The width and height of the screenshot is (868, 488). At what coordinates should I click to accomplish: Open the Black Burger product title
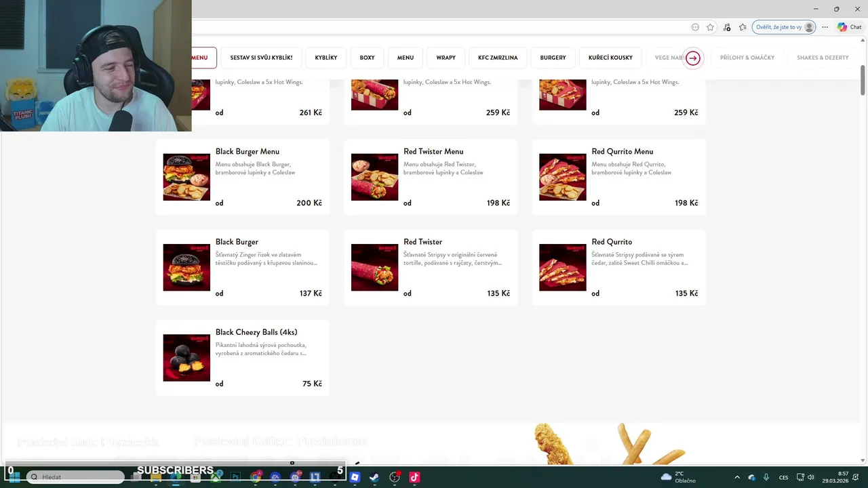click(x=237, y=242)
